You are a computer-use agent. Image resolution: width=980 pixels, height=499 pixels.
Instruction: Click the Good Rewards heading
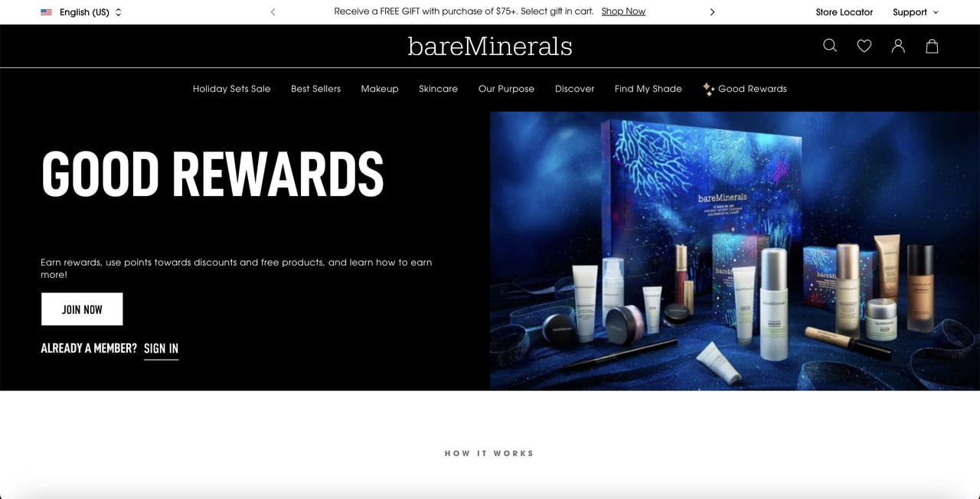click(x=212, y=174)
